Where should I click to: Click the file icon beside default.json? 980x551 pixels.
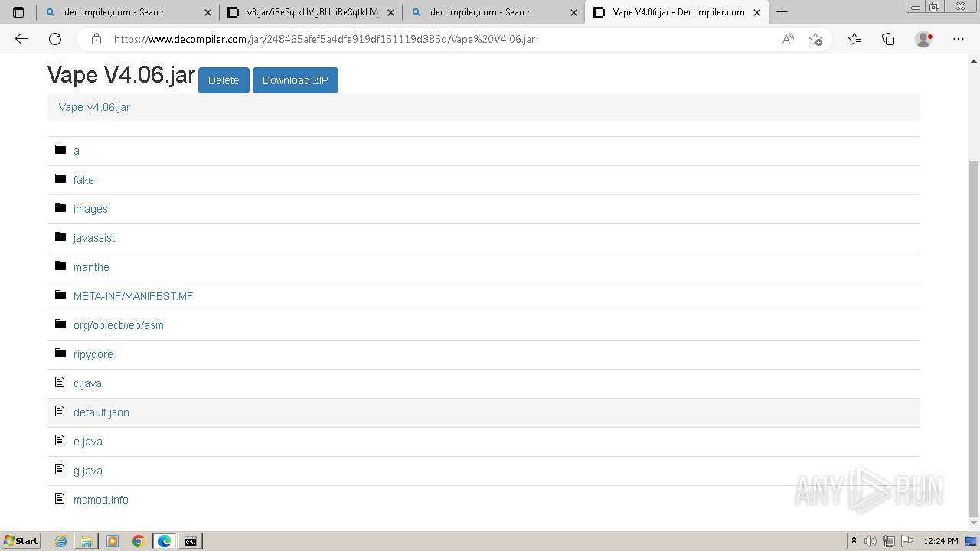pyautogui.click(x=60, y=411)
